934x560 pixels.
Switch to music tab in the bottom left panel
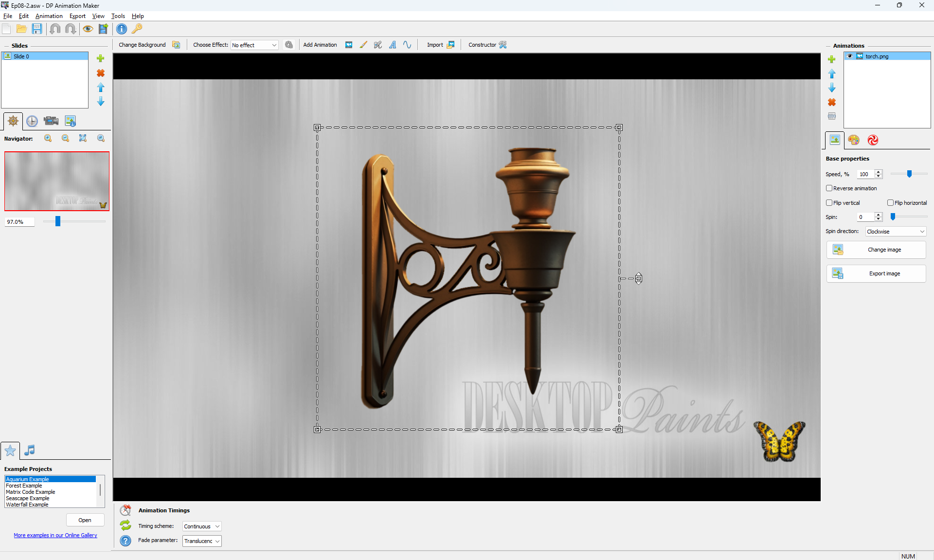coord(30,450)
